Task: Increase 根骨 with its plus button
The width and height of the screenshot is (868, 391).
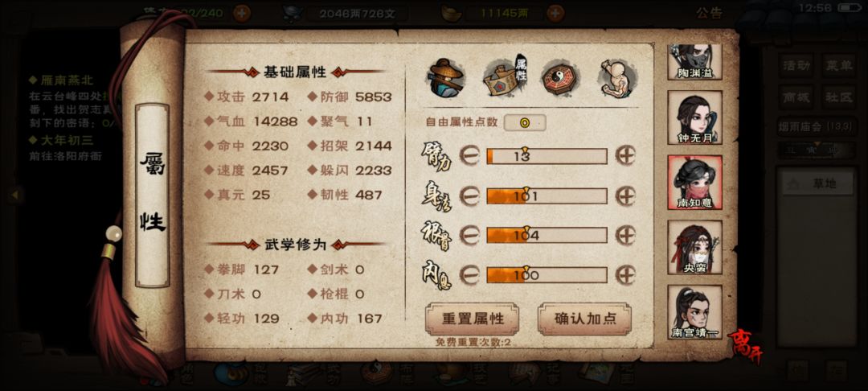Action: click(625, 236)
